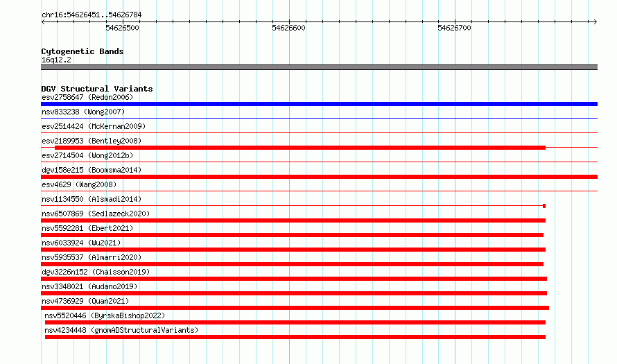The height and width of the screenshot is (364, 617).
Task: Click the 16q12.2 band label
Action: (x=56, y=60)
